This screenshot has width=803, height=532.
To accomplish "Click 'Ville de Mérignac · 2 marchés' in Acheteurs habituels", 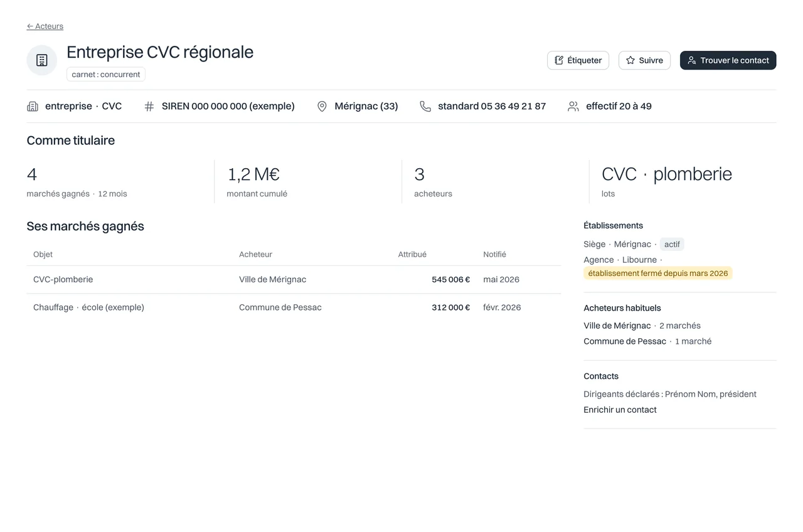I will (x=642, y=326).
